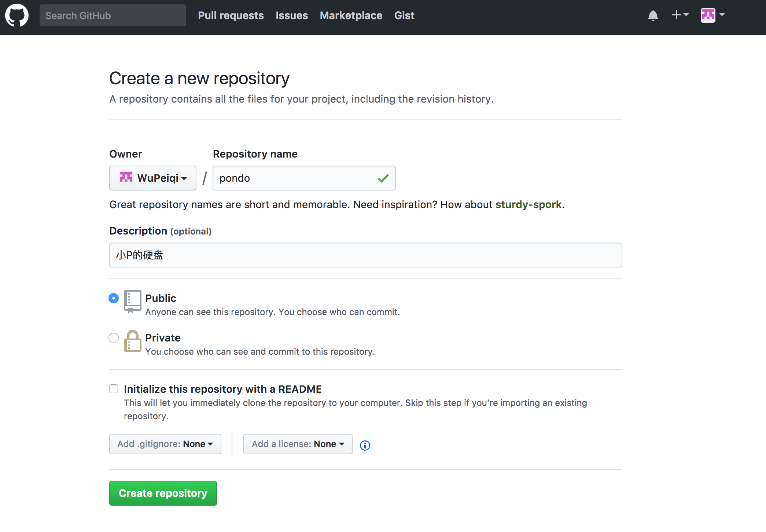This screenshot has height=532, width=766.
Task: Select the Public radio button
Action: pyautogui.click(x=114, y=298)
